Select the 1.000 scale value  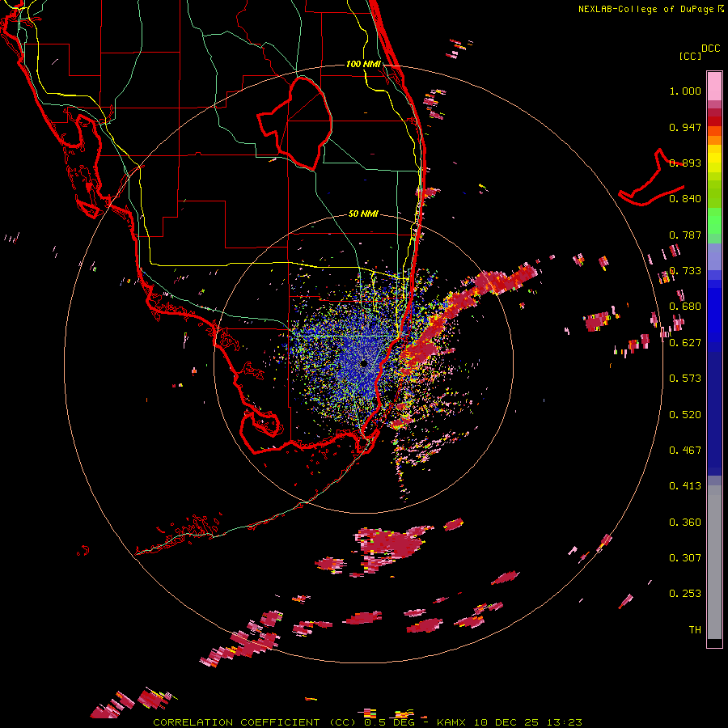coord(685,91)
